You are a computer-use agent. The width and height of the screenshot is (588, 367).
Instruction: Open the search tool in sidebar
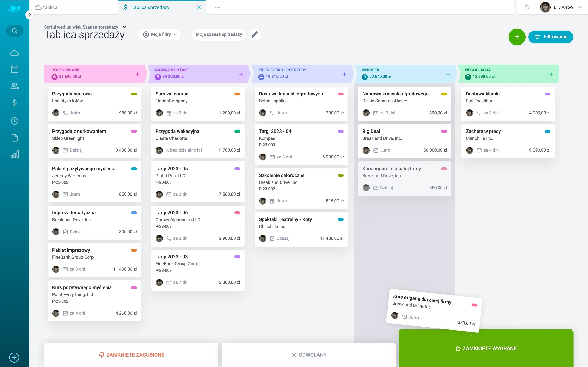pyautogui.click(x=14, y=31)
